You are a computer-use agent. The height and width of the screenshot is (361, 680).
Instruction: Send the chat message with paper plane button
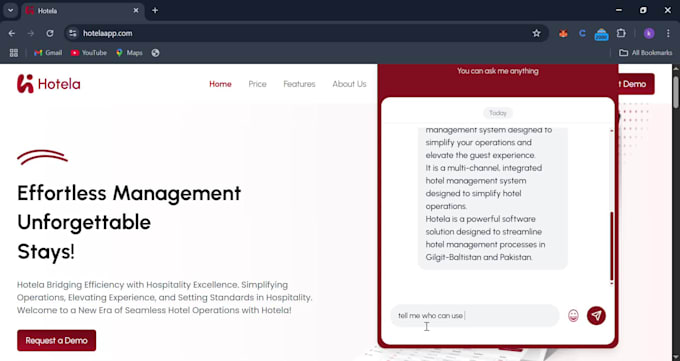[596, 315]
